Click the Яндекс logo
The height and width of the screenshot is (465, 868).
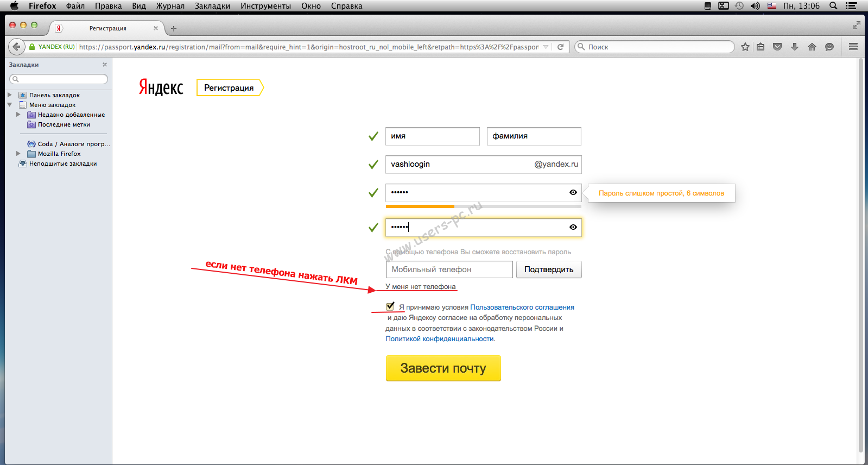[161, 87]
